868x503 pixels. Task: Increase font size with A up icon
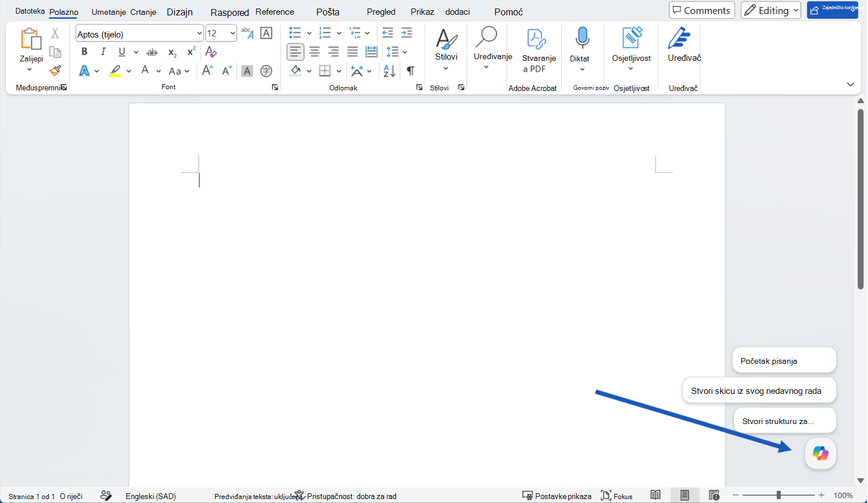[x=208, y=70]
